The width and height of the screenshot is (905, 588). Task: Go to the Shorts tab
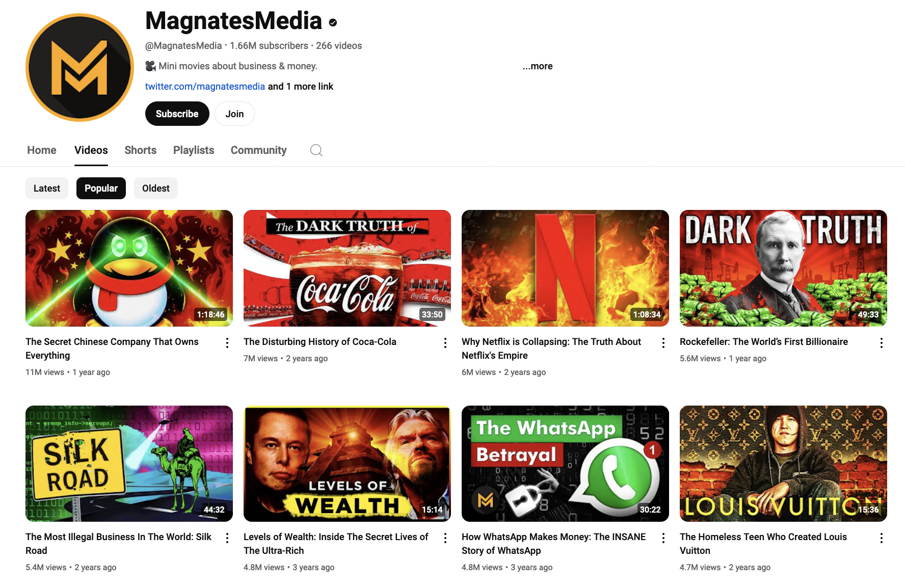pyautogui.click(x=141, y=150)
